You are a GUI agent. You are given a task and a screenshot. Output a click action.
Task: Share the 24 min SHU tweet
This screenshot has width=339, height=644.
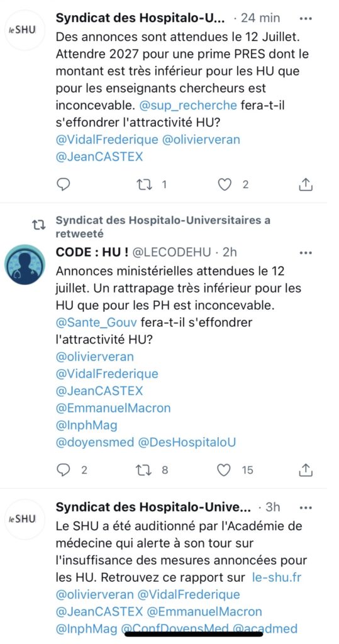[305, 185]
